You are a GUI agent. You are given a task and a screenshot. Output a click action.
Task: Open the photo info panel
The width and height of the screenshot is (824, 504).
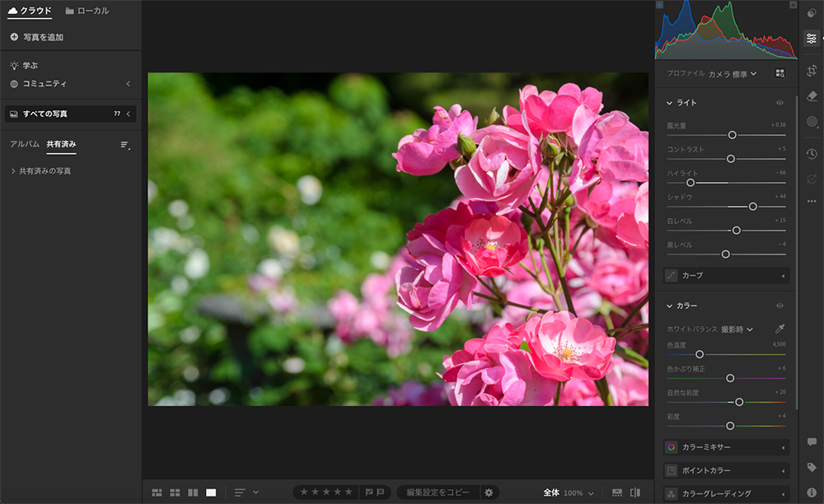click(x=812, y=492)
